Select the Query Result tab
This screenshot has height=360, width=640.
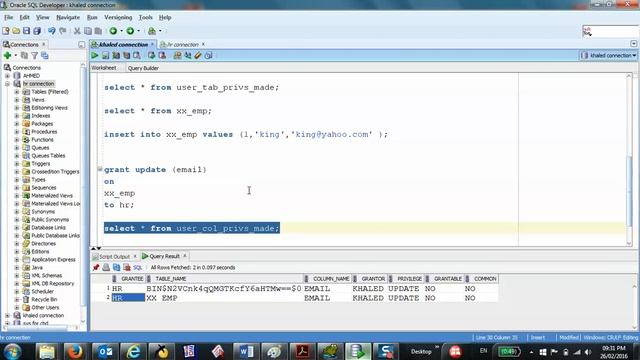(x=164, y=256)
